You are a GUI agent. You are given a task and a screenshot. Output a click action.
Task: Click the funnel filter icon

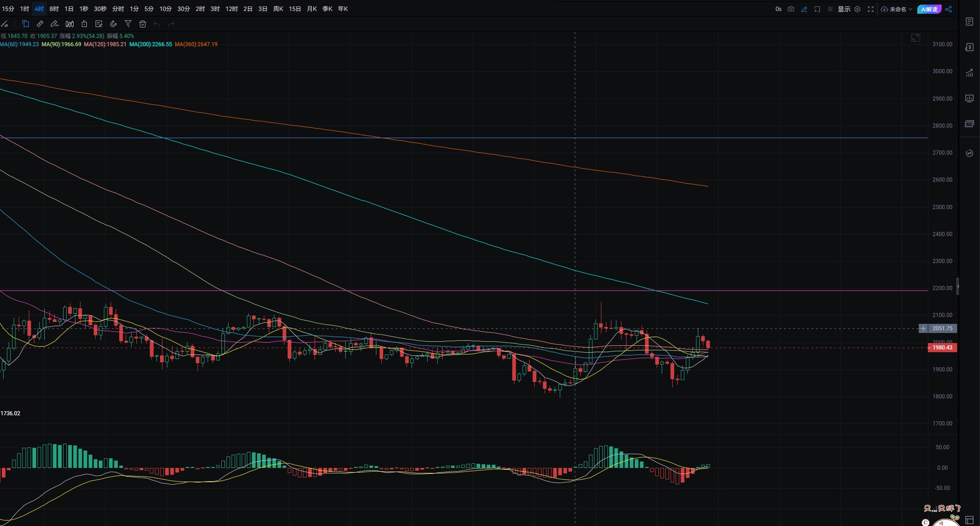128,24
